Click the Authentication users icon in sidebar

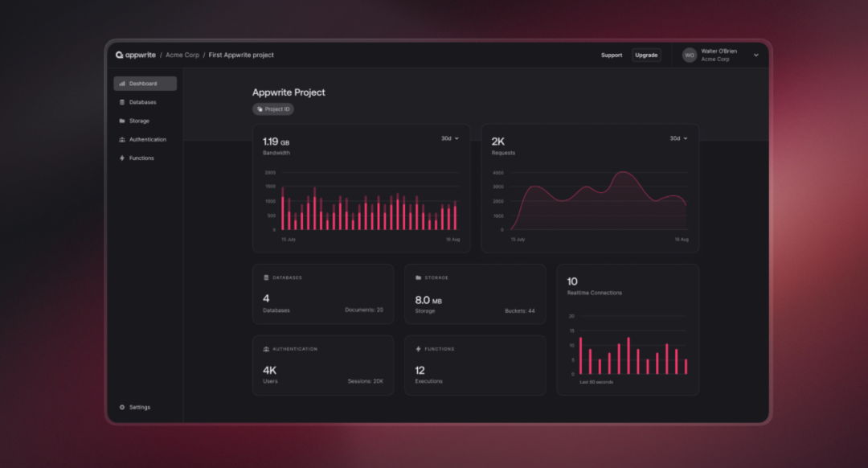coord(122,140)
